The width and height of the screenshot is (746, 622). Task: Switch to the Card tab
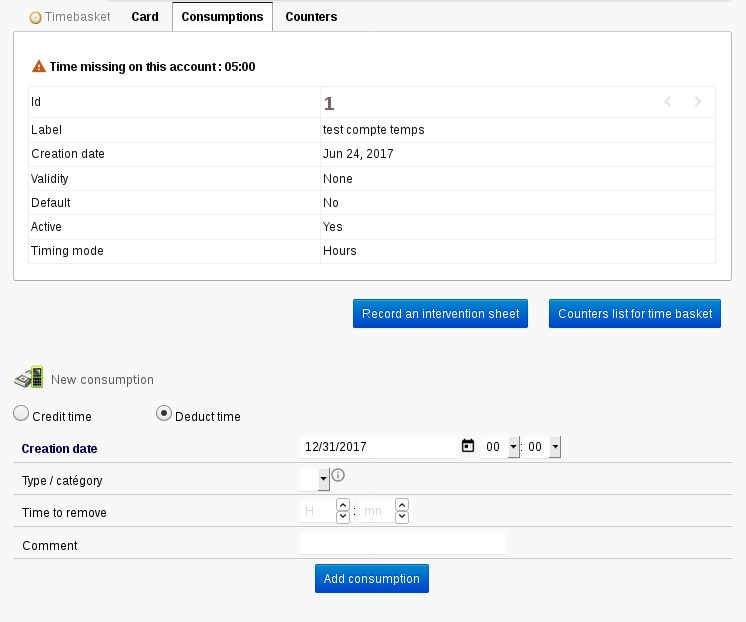pyautogui.click(x=145, y=17)
